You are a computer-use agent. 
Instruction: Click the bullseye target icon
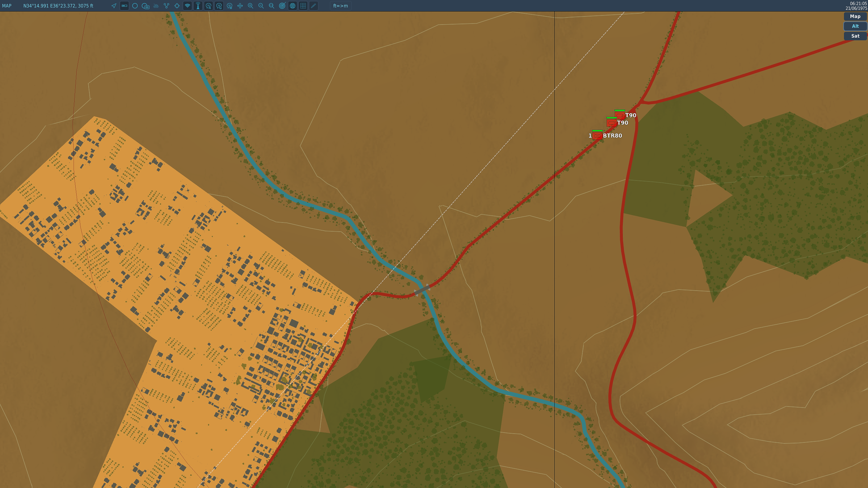pyautogui.click(x=282, y=6)
